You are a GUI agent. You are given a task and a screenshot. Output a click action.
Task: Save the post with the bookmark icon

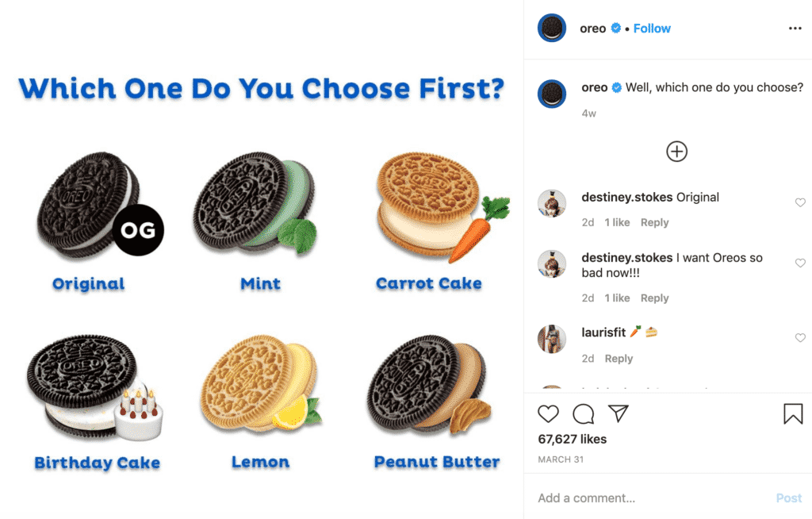click(x=793, y=413)
